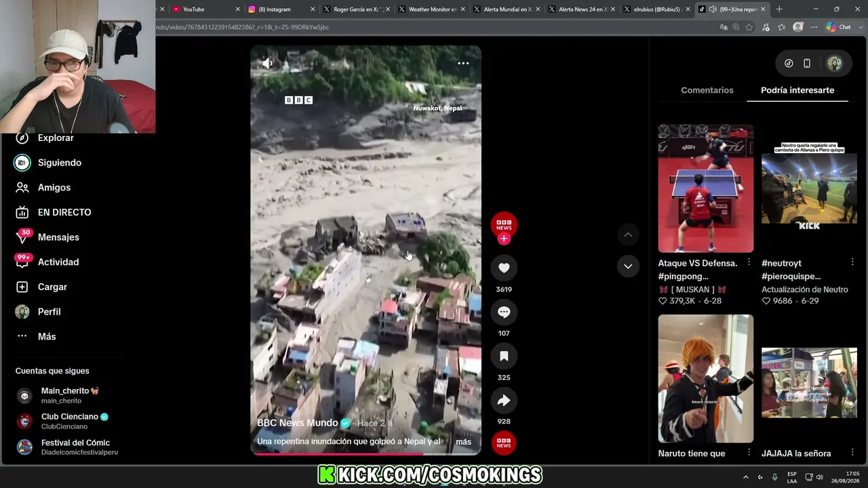The image size is (868, 488).
Task: Follow BBC News with the plus badge
Action: pos(503,239)
